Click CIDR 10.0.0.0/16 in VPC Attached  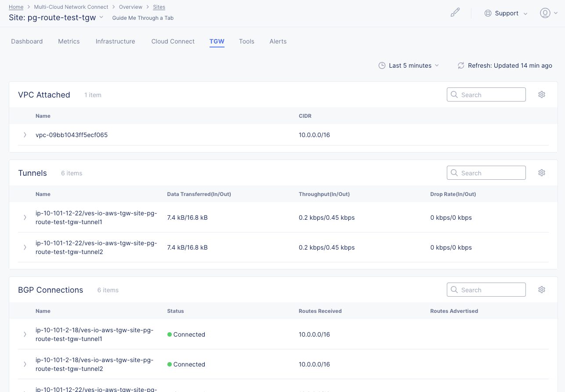click(314, 135)
